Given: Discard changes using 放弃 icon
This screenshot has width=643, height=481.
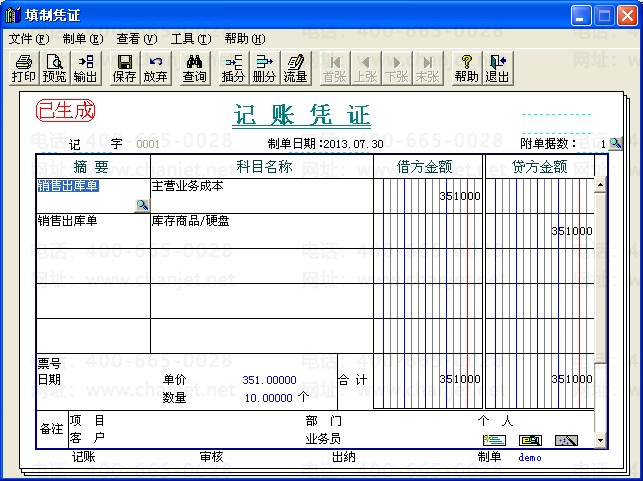Looking at the screenshot, I should click(x=155, y=68).
